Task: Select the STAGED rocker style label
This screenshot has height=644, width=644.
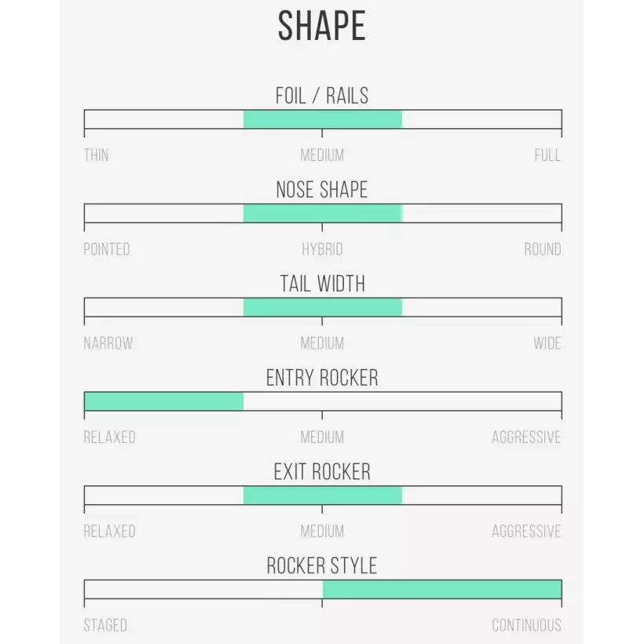Action: (105, 626)
